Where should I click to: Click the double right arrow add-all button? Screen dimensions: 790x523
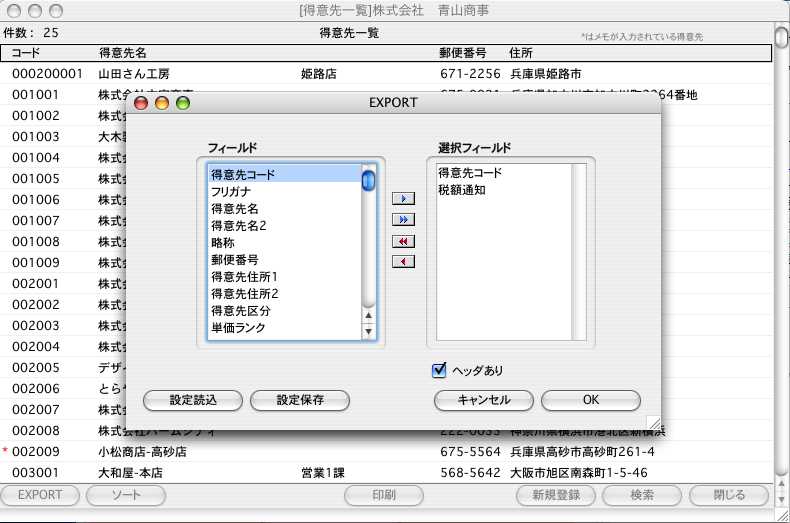click(x=402, y=219)
